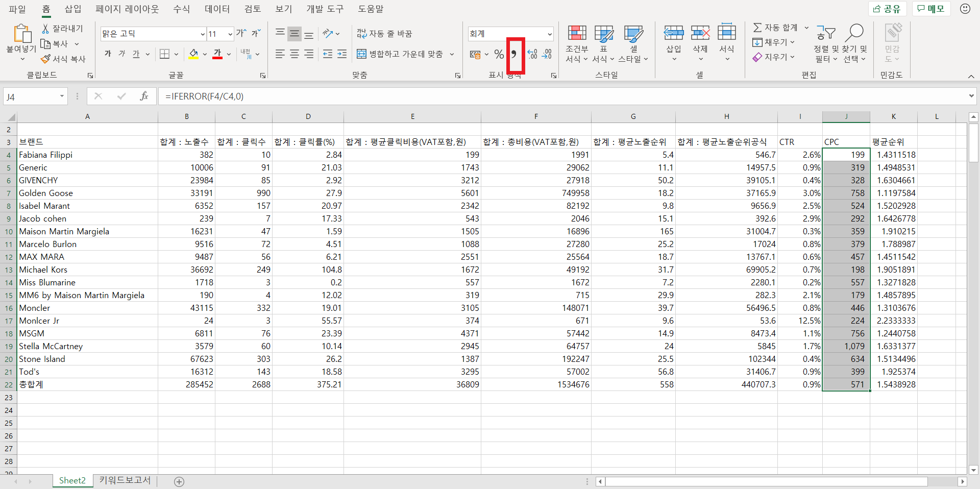Open the 페이지 레이아웃 ribbon tab
The image size is (980, 489).
pos(127,9)
